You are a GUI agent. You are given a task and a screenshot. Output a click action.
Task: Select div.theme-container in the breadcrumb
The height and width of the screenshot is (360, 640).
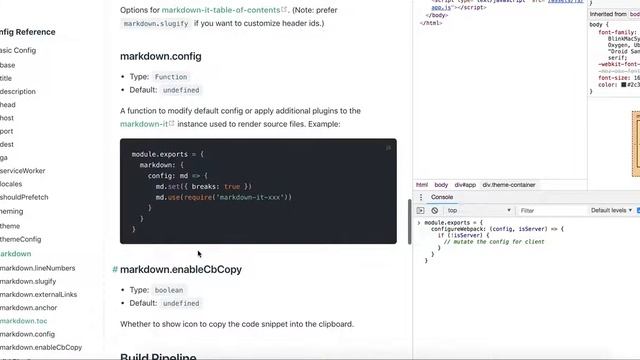point(509,185)
